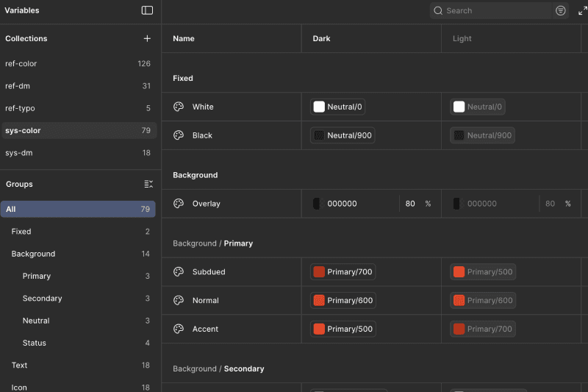Click Normal's Dark Primary/600 chip
Image resolution: width=588 pixels, height=392 pixels.
343,301
